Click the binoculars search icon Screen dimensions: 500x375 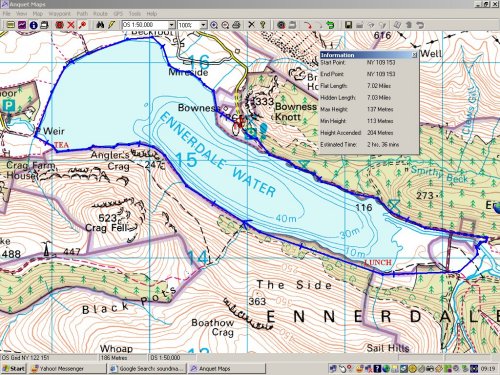100,25
